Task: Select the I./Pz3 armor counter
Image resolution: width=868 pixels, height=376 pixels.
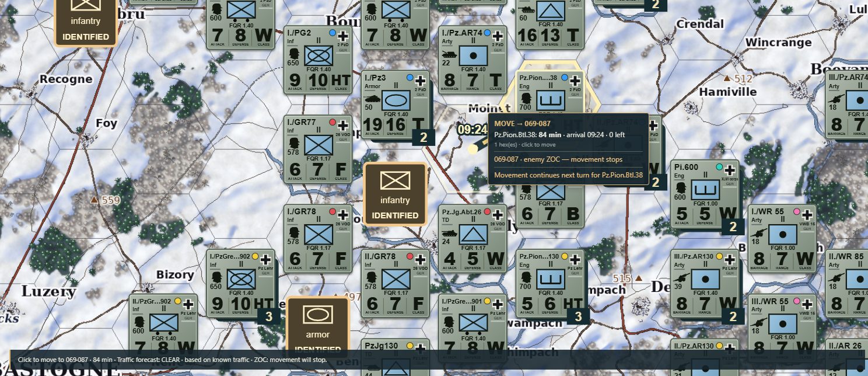Action: [x=395, y=105]
